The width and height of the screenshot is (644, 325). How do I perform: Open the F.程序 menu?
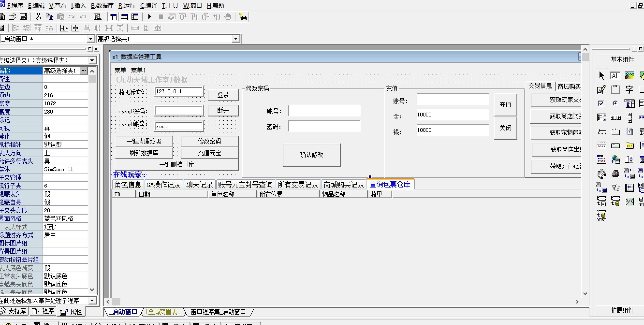click(15, 6)
